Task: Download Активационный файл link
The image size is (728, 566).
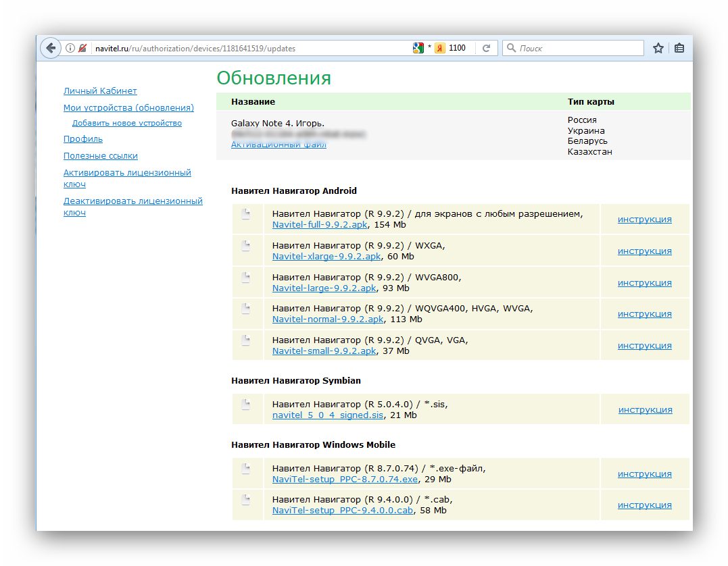Action: pos(278,145)
